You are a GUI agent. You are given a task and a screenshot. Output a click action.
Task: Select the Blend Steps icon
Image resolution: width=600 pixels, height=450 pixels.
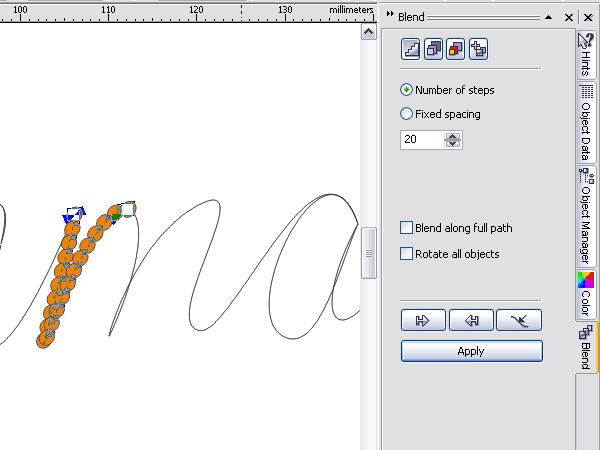(x=410, y=49)
